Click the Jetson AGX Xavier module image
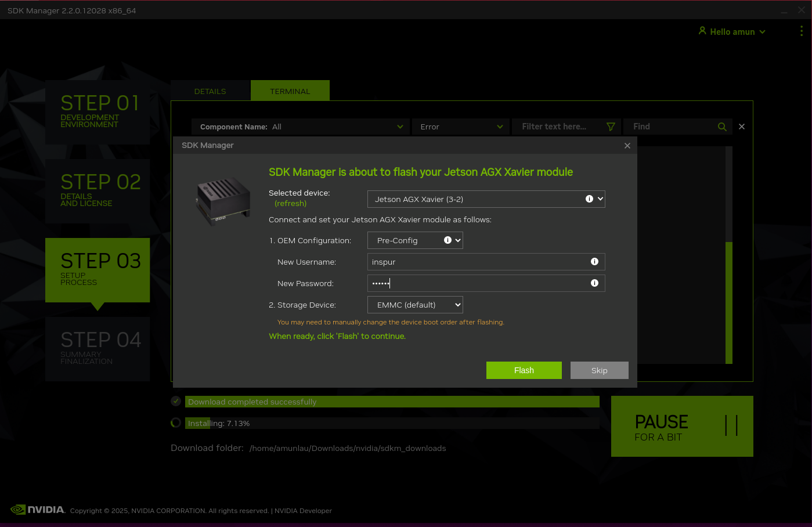The height and width of the screenshot is (527, 812). click(223, 201)
